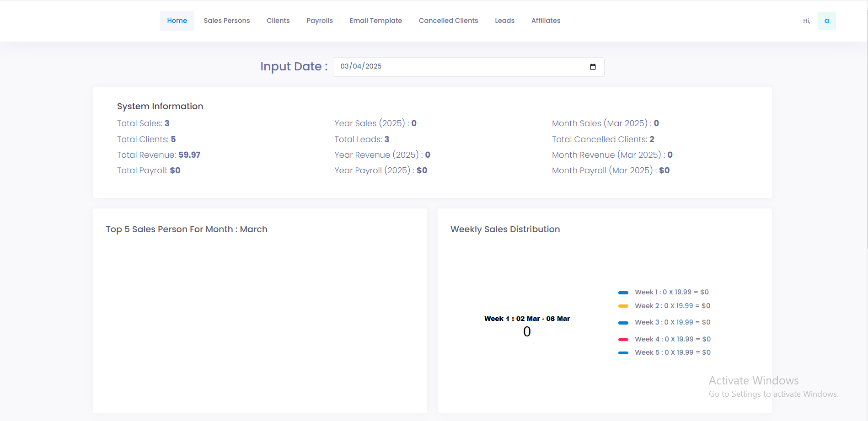Toggle Week 1 legend color swatch
The width and height of the screenshot is (868, 421).
pyautogui.click(x=623, y=293)
